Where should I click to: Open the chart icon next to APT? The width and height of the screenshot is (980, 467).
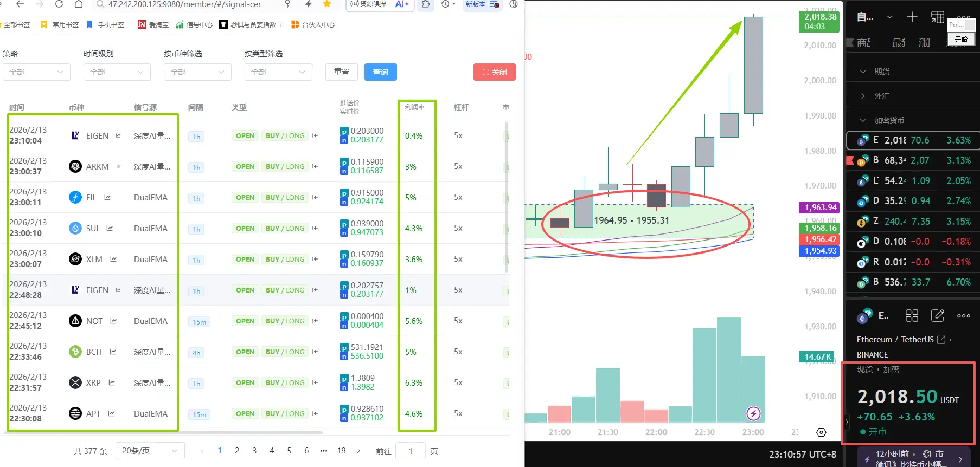coord(111,413)
